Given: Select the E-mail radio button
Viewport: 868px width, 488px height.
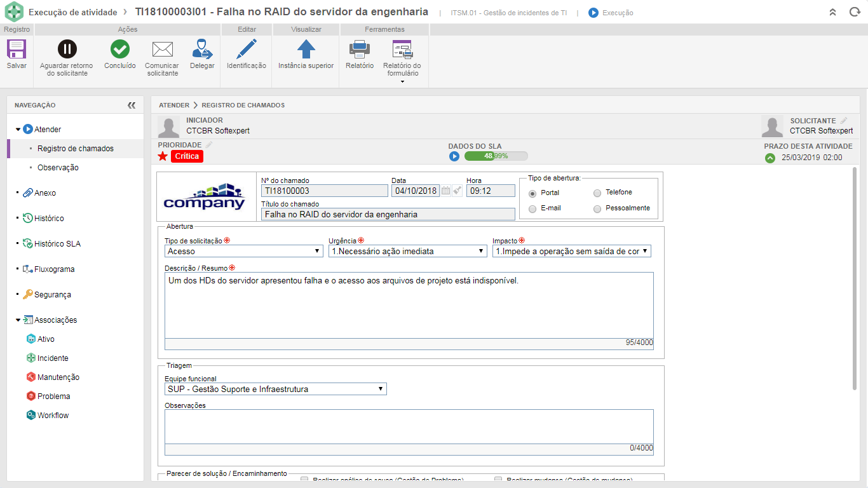Looking at the screenshot, I should 532,208.
